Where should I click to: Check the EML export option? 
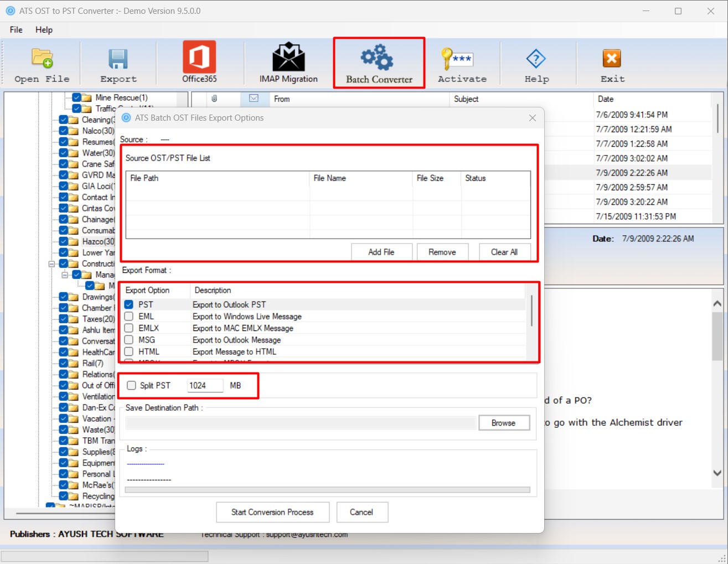(x=129, y=316)
